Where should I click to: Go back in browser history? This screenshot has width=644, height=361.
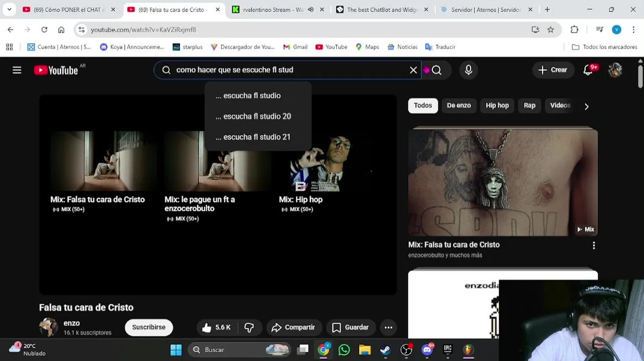tap(11, 30)
